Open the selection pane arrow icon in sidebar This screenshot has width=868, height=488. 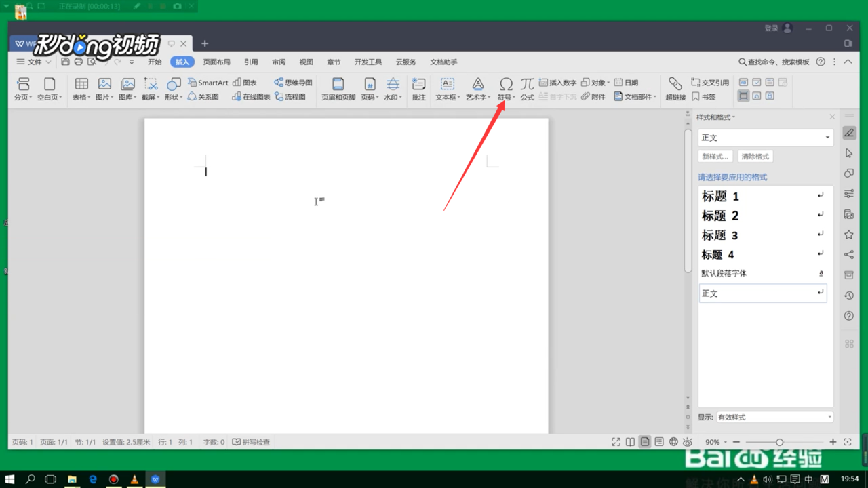point(849,154)
